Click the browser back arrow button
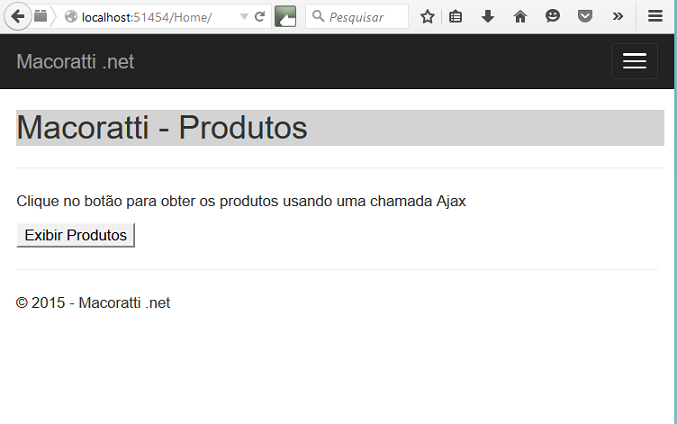This screenshot has width=677, height=424. 17,16
